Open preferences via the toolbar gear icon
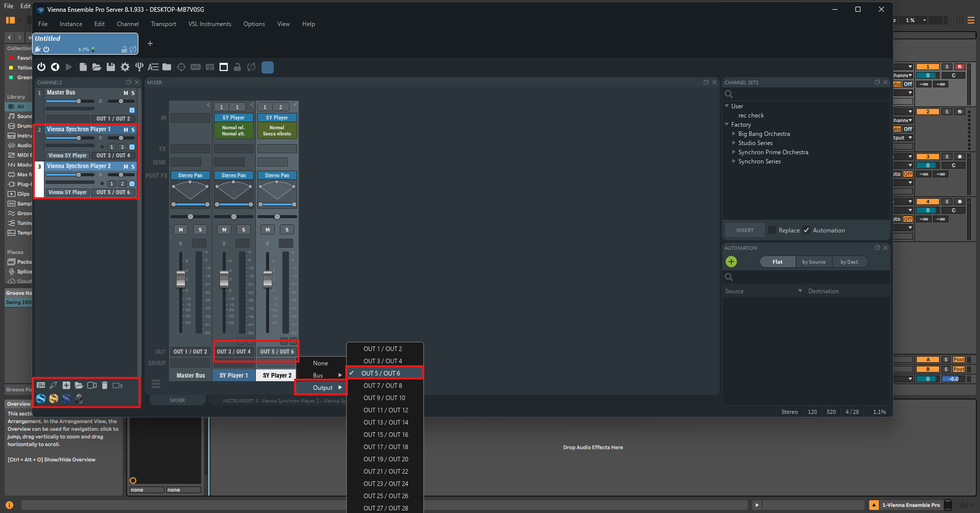 (x=125, y=67)
